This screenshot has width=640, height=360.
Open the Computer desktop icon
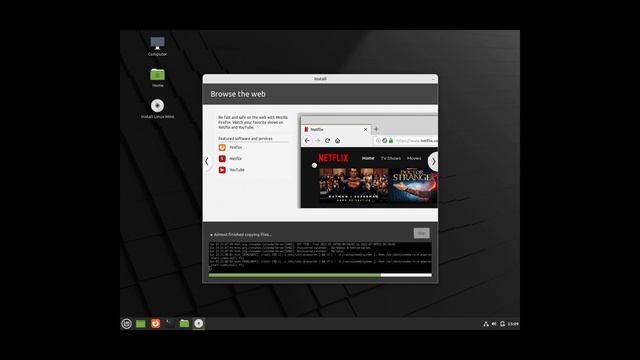pyautogui.click(x=157, y=46)
